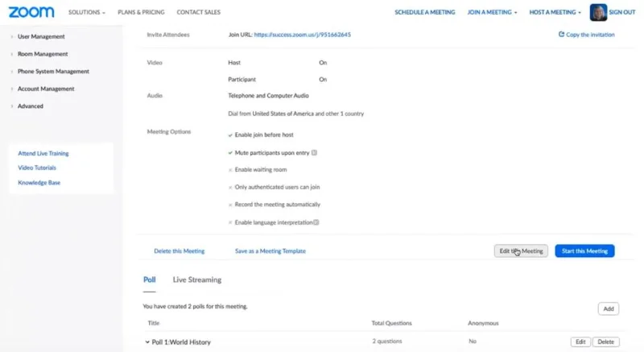Click Start this Meeting button
The image size is (644, 352).
(x=584, y=251)
